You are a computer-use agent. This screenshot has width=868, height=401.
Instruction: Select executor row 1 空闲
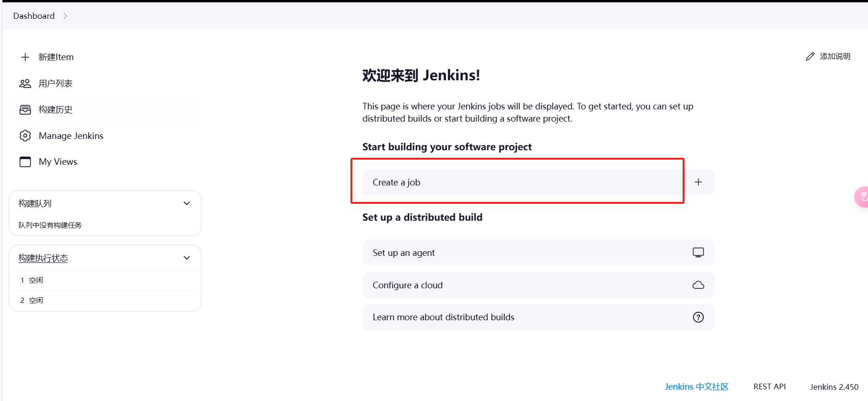(x=105, y=280)
